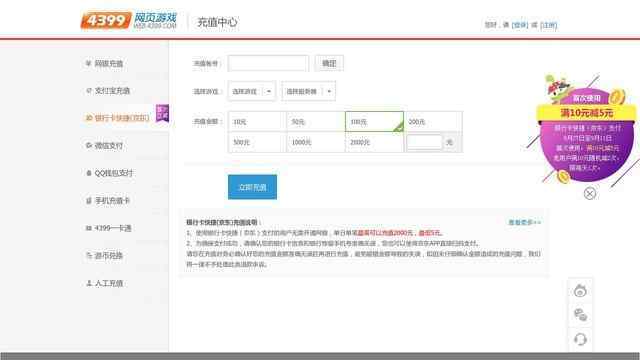Screen dimensions: 640x360
Task: Click the custom amount input box
Action: click(424, 142)
